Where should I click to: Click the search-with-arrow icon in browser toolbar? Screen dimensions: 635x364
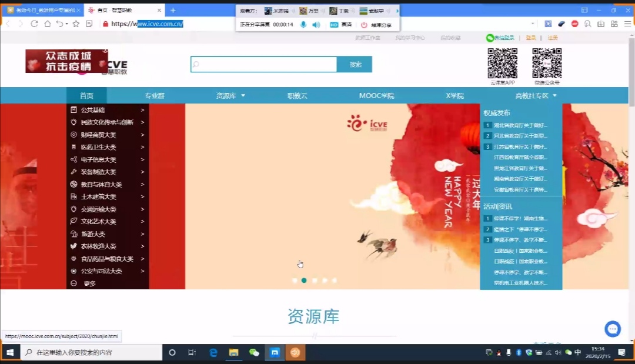click(587, 24)
